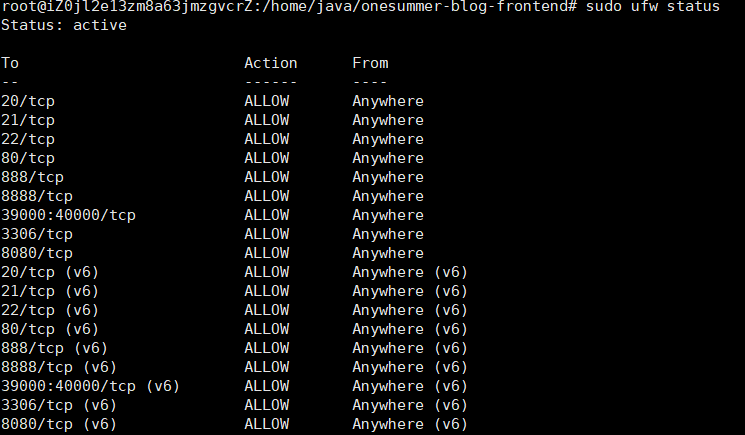The height and width of the screenshot is (435, 745).
Task: Click the root shell prompt path
Action: pyautogui.click(x=289, y=7)
